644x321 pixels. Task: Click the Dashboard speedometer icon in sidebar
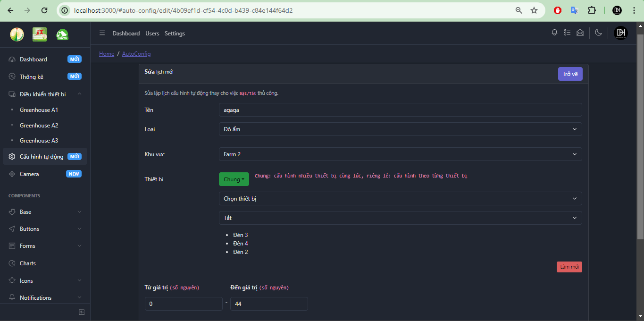(x=12, y=59)
